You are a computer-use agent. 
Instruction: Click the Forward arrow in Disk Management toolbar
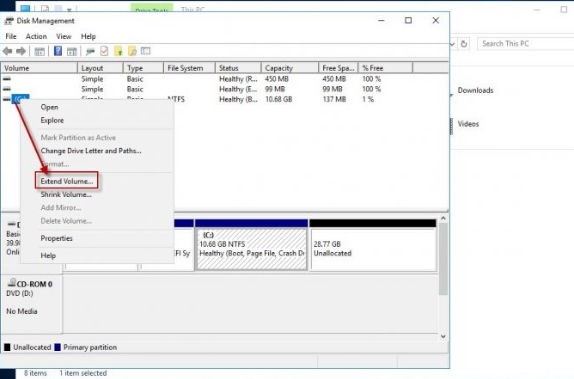pos(21,51)
